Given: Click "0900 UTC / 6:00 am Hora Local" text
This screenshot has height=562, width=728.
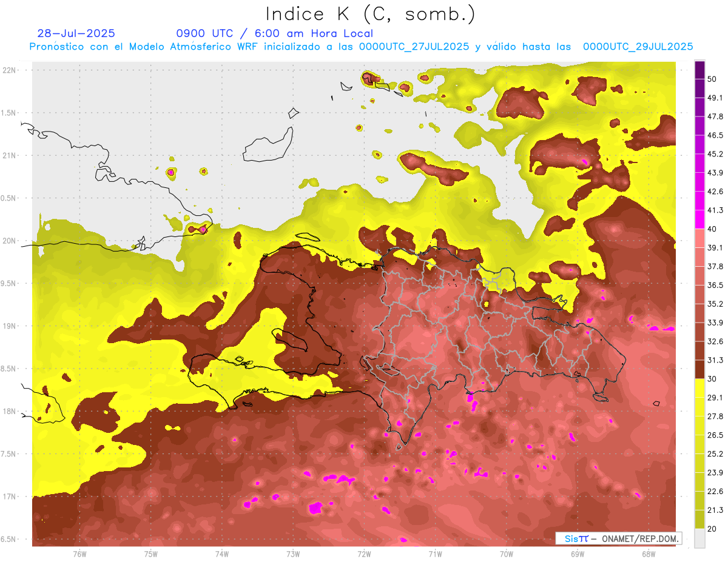Looking at the screenshot, I should coord(274,33).
